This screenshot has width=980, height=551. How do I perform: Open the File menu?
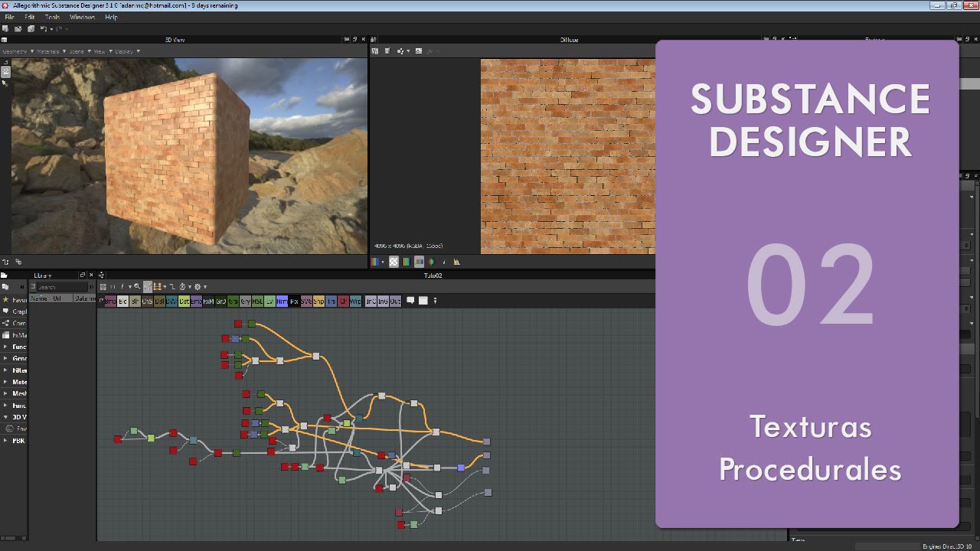tap(9, 17)
